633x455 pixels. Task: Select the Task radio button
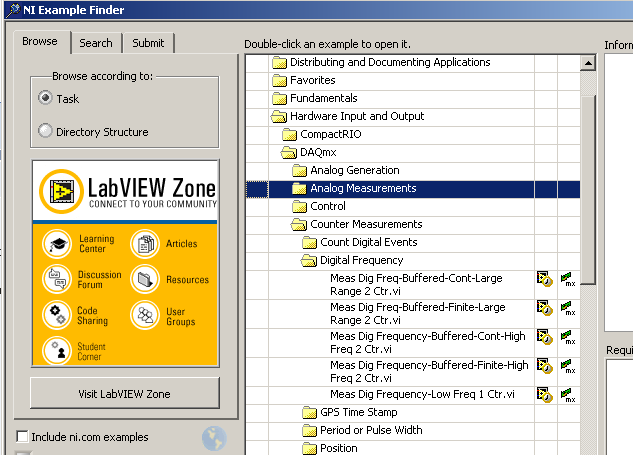click(x=45, y=98)
